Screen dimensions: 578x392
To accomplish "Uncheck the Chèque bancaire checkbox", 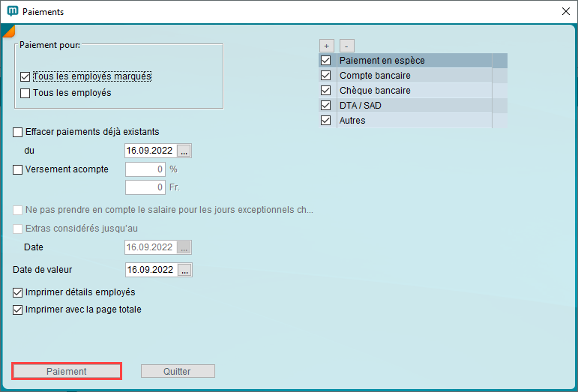I will (326, 90).
